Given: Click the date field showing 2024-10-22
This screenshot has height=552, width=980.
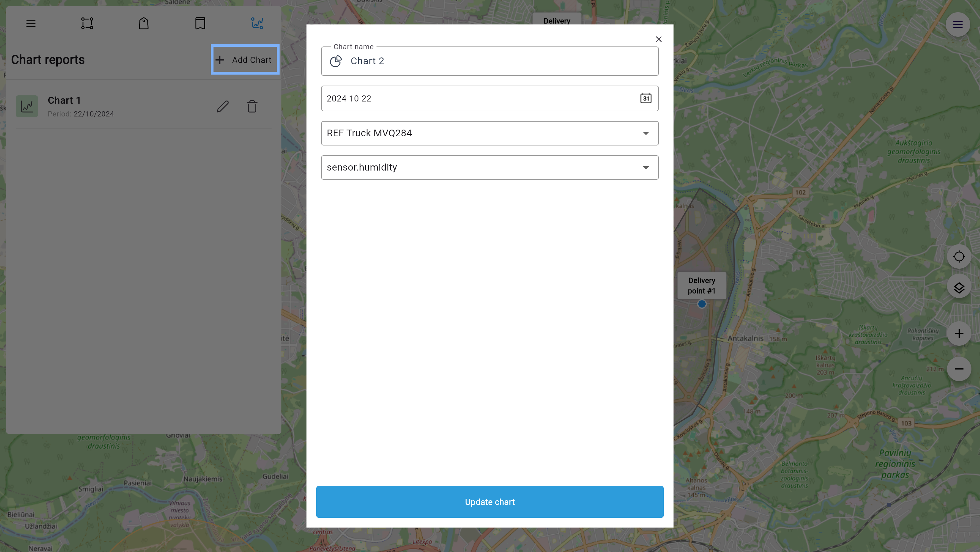Looking at the screenshot, I should coord(490,98).
